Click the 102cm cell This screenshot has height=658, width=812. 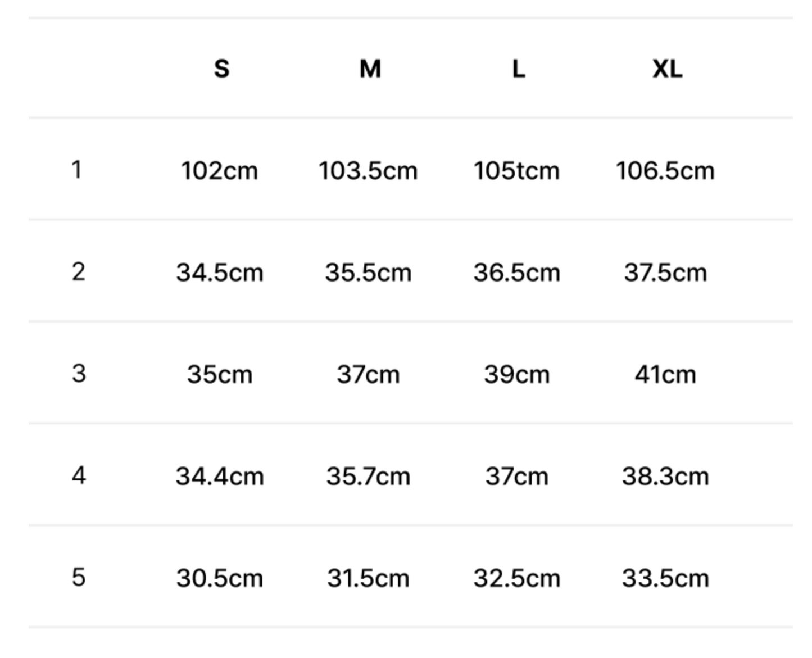click(220, 171)
